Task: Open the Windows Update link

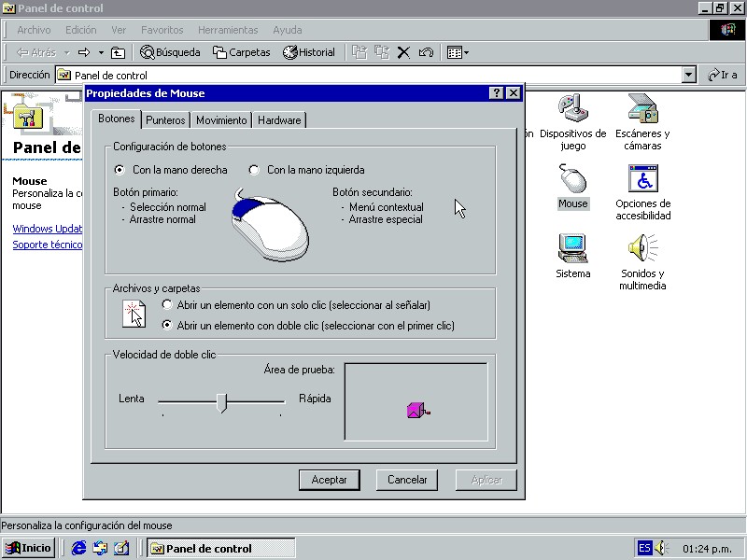Action: [x=48, y=229]
